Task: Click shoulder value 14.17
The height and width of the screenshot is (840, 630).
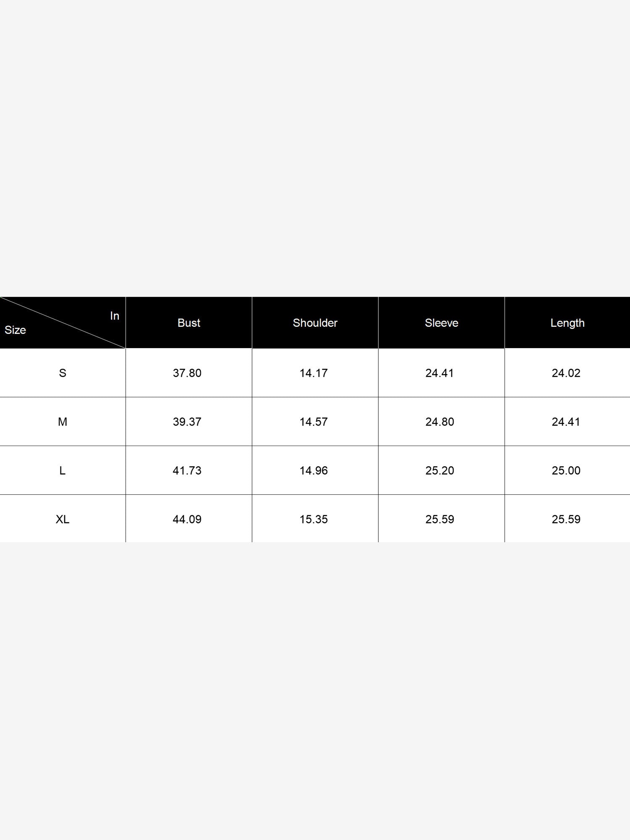Action: 313,373
